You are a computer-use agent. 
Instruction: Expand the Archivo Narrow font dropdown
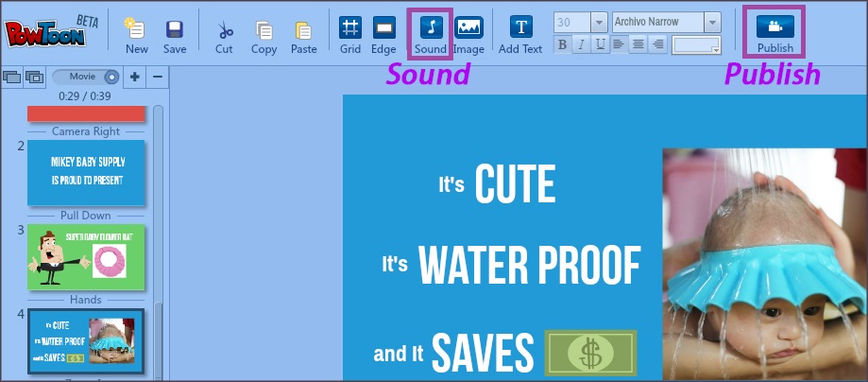coord(711,22)
